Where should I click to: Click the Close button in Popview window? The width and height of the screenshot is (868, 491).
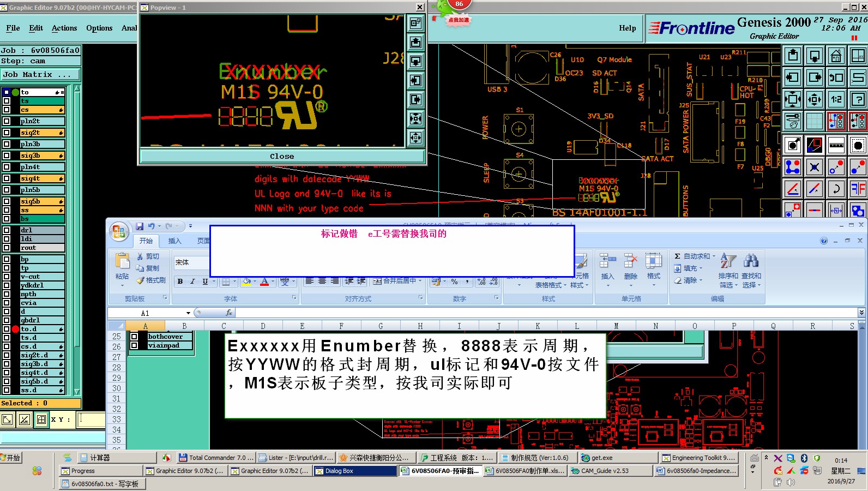[282, 156]
